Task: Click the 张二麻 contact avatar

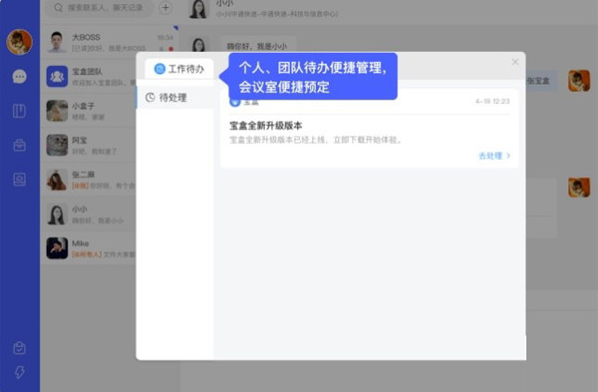Action: [x=57, y=179]
